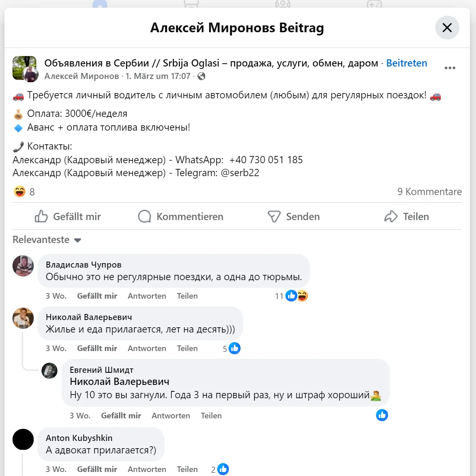Share the post with Teilen arrow
Viewport: 476px width, 476px height.
[407, 216]
